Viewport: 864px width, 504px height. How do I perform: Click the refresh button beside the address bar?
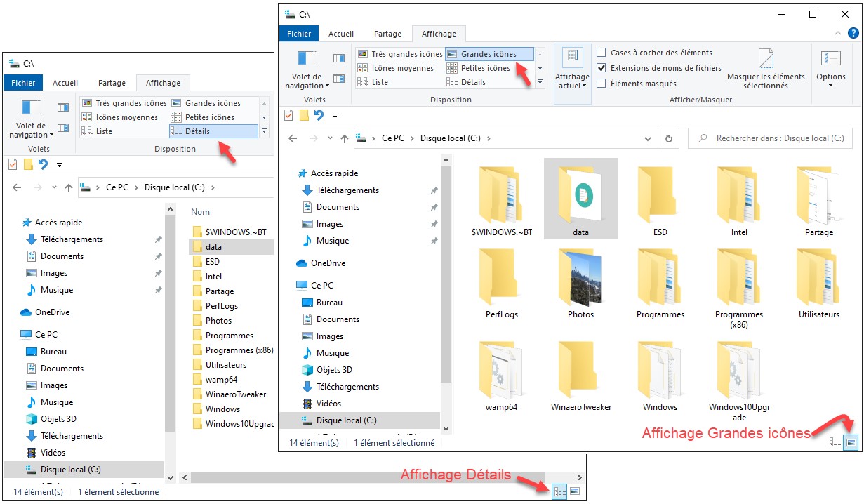(669, 139)
